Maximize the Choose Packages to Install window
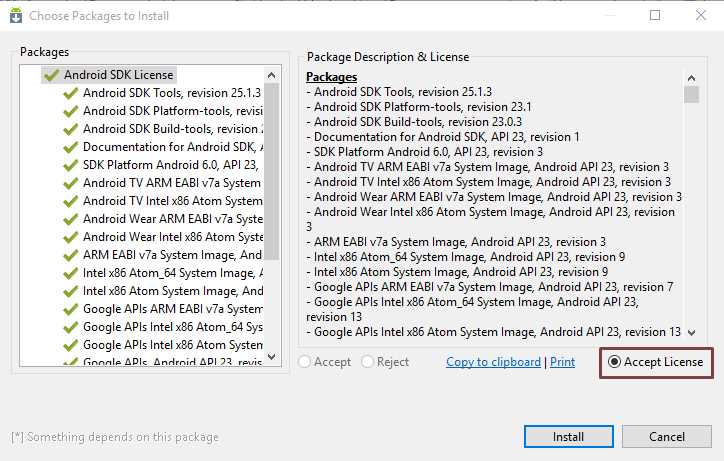 click(655, 15)
